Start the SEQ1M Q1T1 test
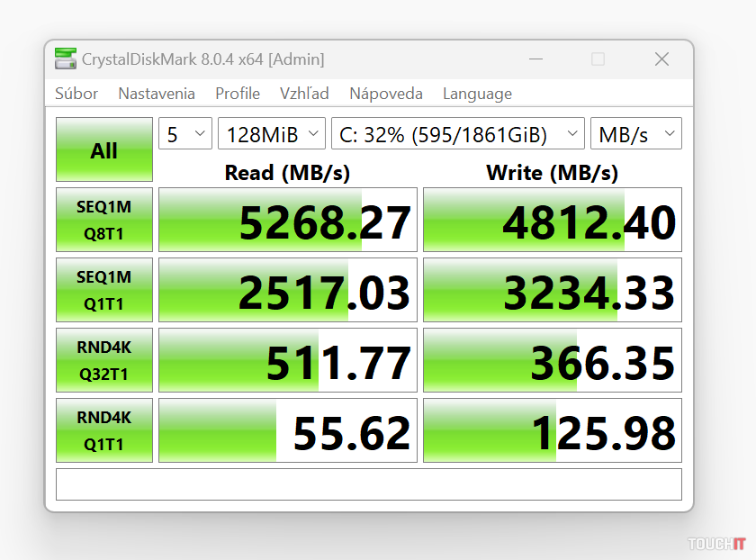Image resolution: width=756 pixels, height=560 pixels. click(104, 290)
